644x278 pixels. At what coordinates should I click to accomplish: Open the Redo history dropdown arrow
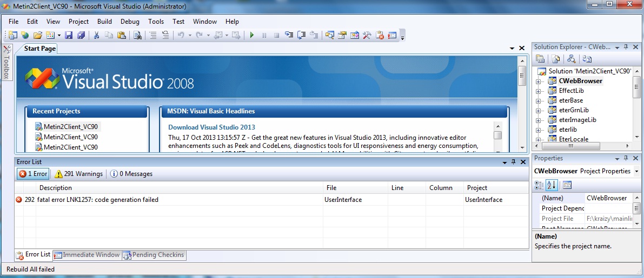click(x=208, y=35)
